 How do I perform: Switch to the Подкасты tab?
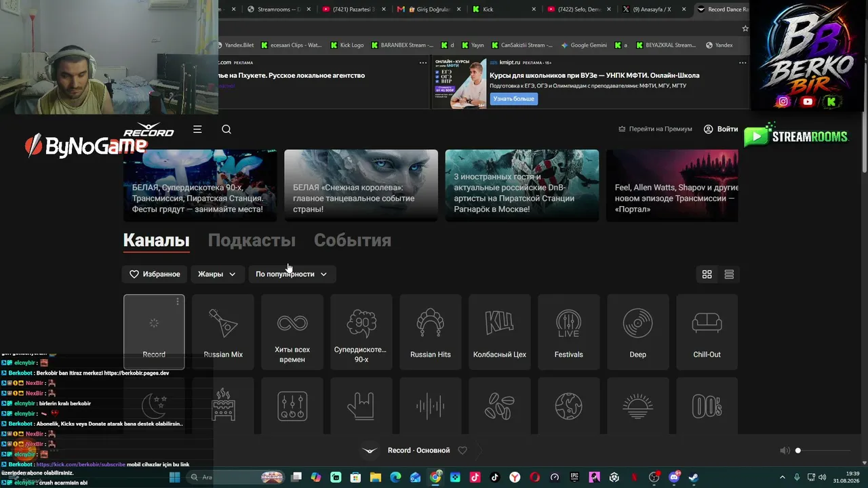(x=252, y=240)
